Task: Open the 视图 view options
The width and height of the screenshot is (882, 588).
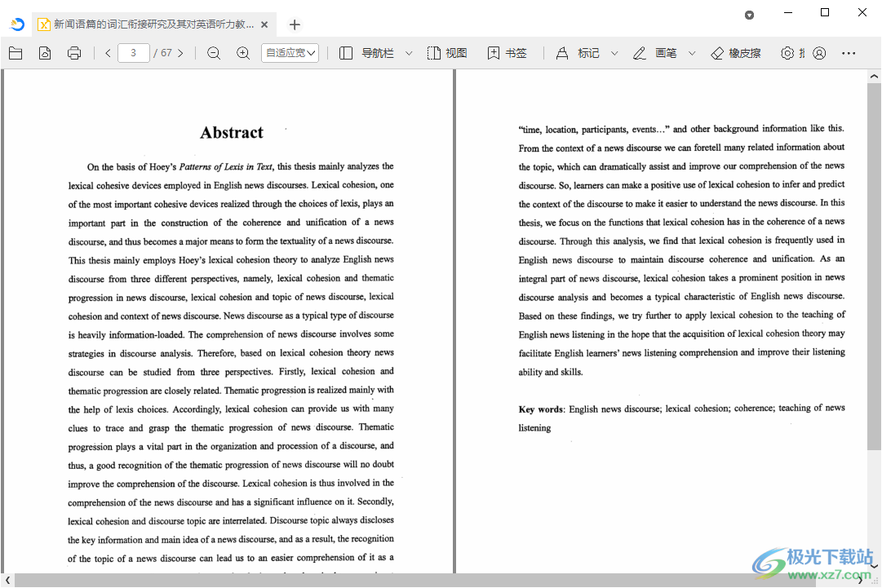Action: (447, 53)
